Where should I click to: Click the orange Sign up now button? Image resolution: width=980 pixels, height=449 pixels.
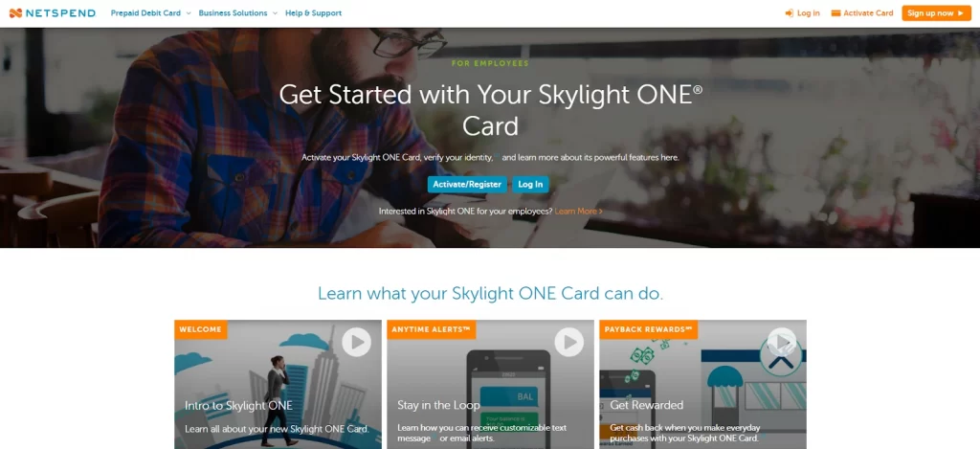click(x=936, y=13)
